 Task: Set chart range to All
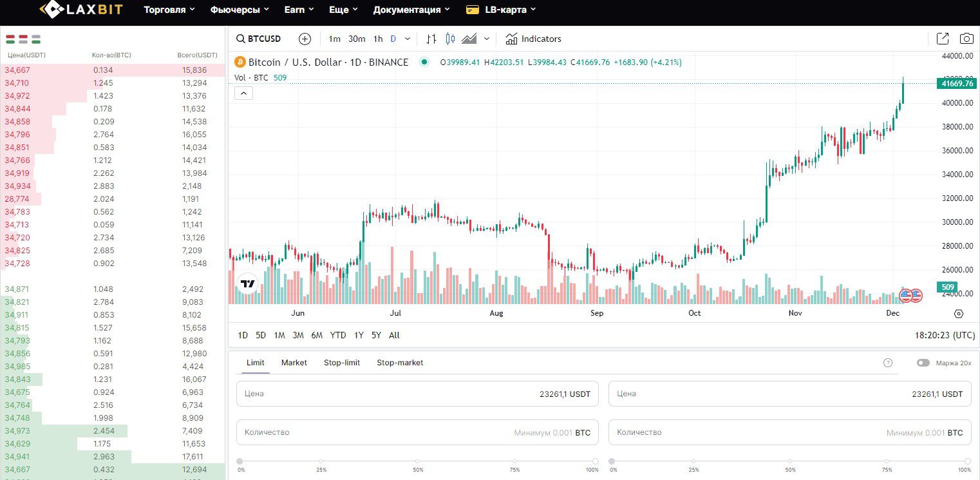coord(394,335)
